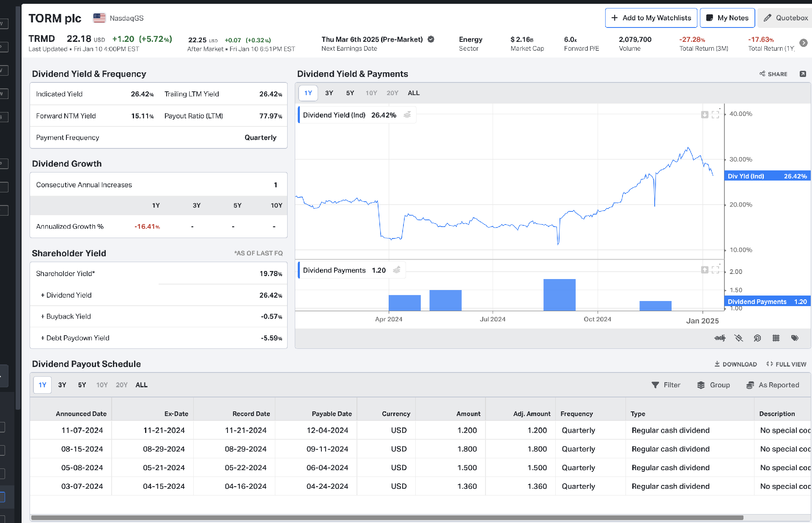Select the 3Y tab in the chart

[x=329, y=93]
